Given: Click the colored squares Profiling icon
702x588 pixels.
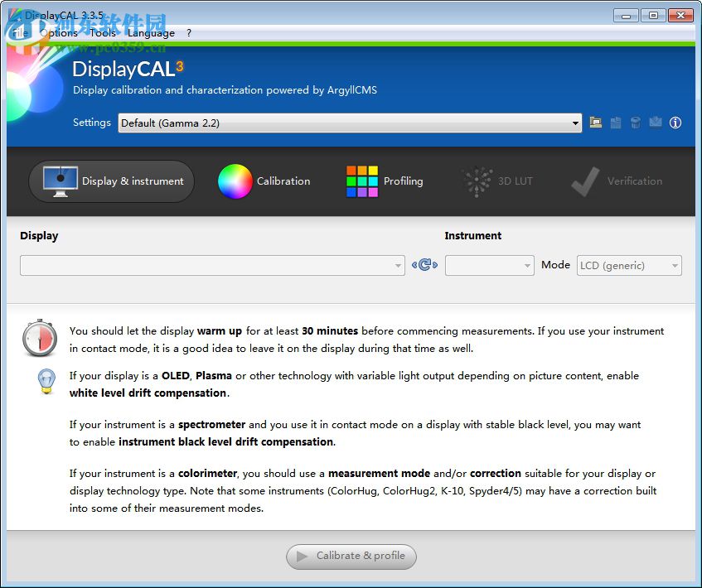Looking at the screenshot, I should (x=362, y=181).
